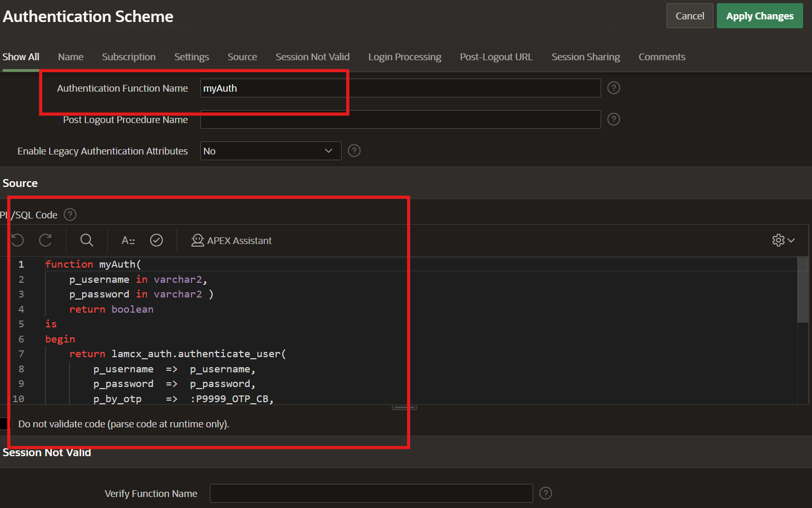Screen dimensions: 812x508
Task: Open help for Post Logout Procedure Name
Action: click(614, 119)
